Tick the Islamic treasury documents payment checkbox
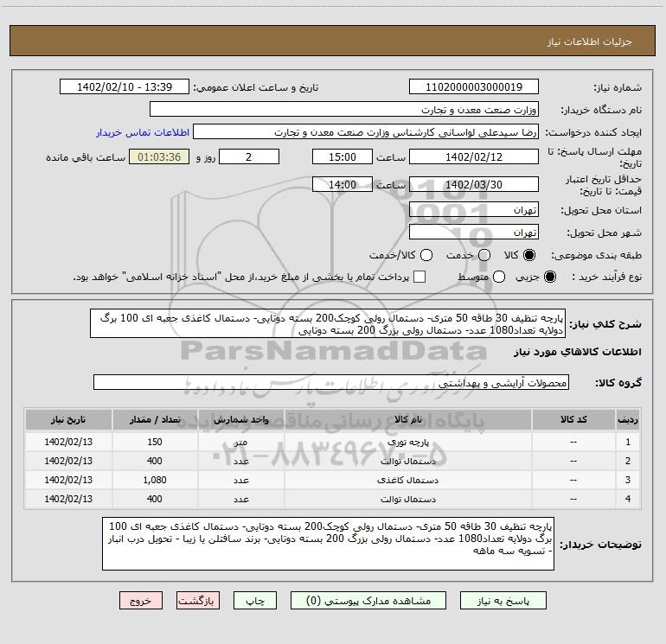The width and height of the screenshot is (666, 644). point(419,277)
